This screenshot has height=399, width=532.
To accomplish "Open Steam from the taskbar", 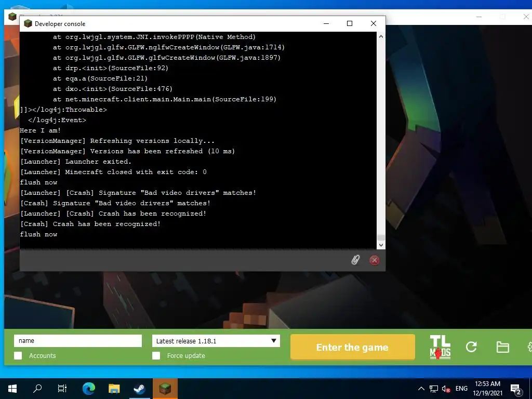I will (x=139, y=389).
